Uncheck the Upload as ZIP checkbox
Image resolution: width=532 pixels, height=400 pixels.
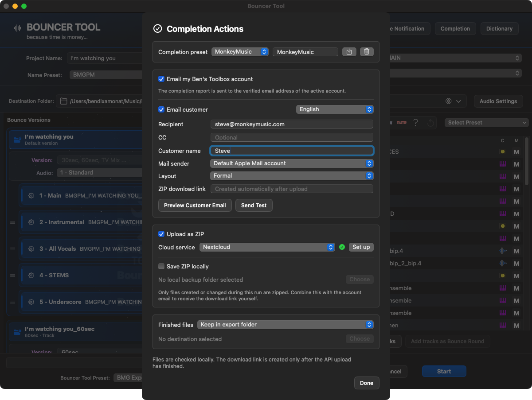161,234
